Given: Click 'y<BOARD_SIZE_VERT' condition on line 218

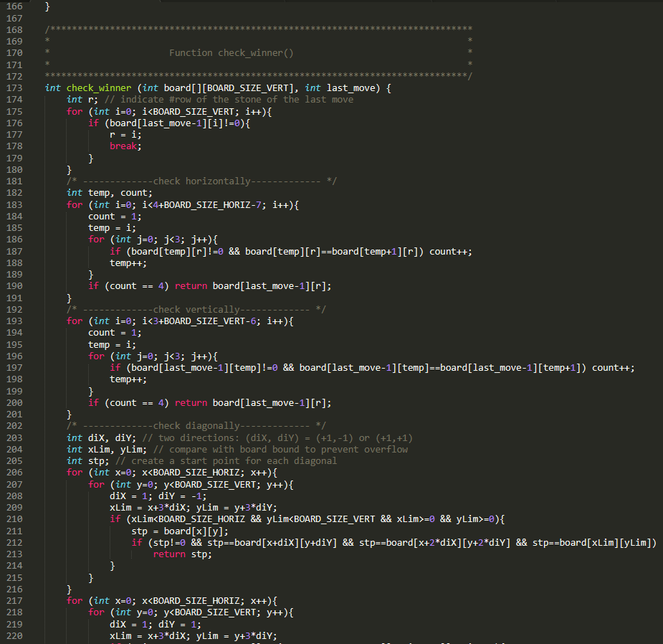Looking at the screenshot, I should click(210, 612).
